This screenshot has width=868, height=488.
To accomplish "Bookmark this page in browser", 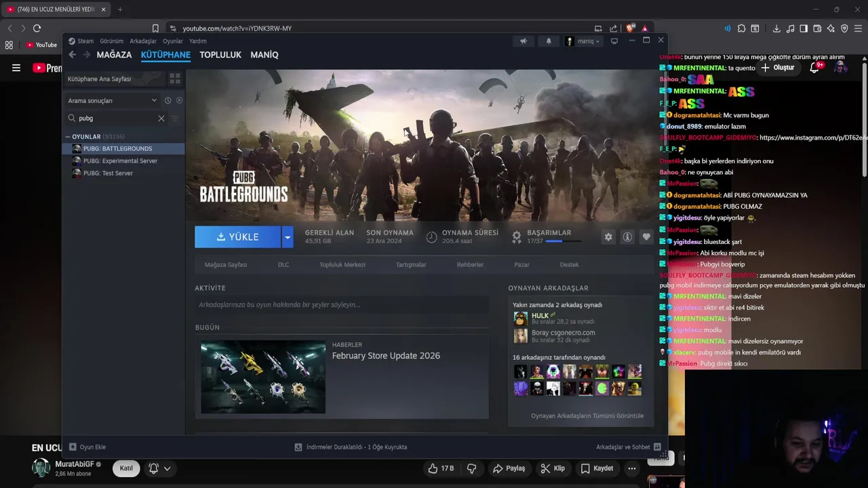I will [x=155, y=28].
